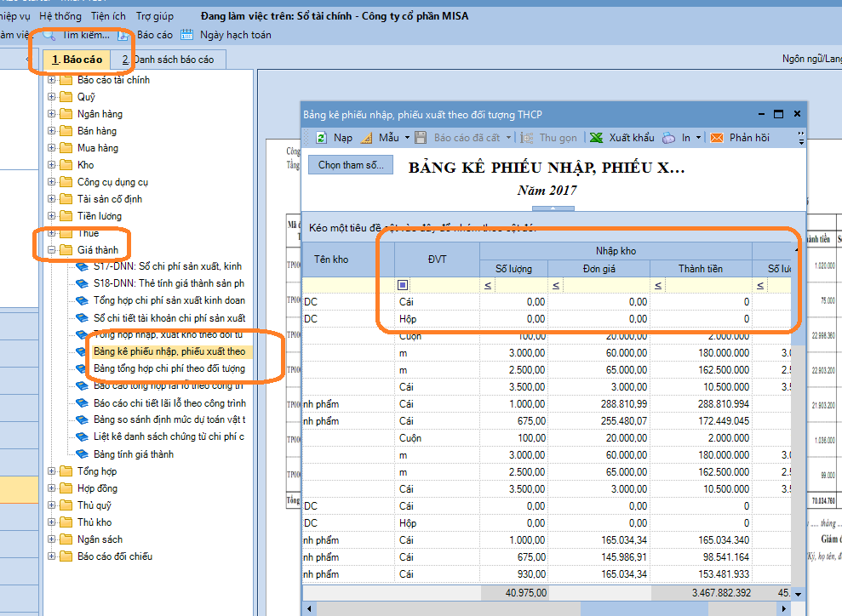Open the Hệ thống menu
The image size is (842, 616).
(60, 16)
